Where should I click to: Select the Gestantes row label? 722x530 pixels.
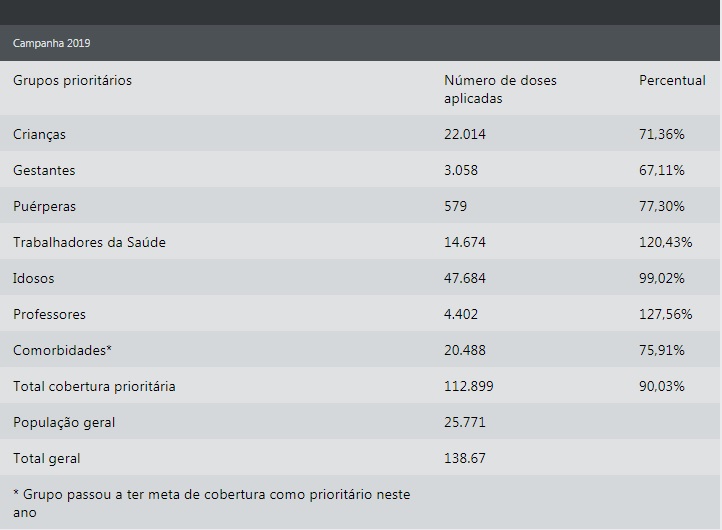(44, 170)
